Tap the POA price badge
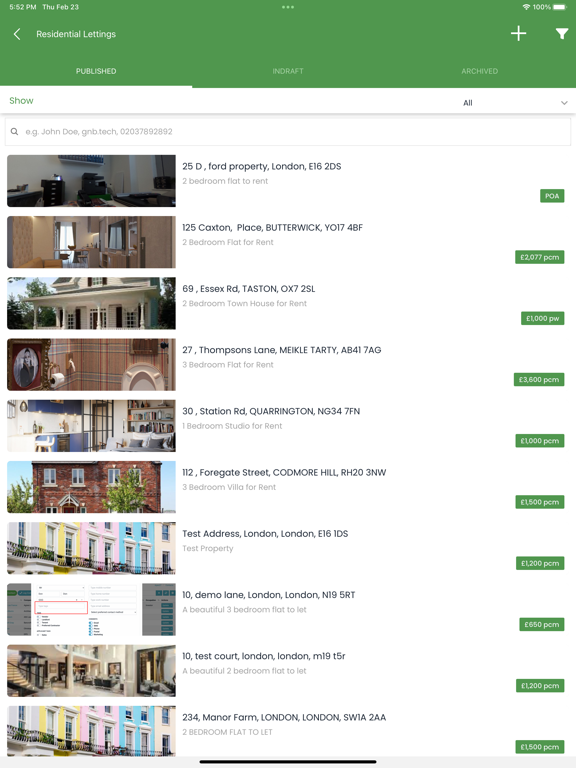The width and height of the screenshot is (576, 768). click(552, 196)
